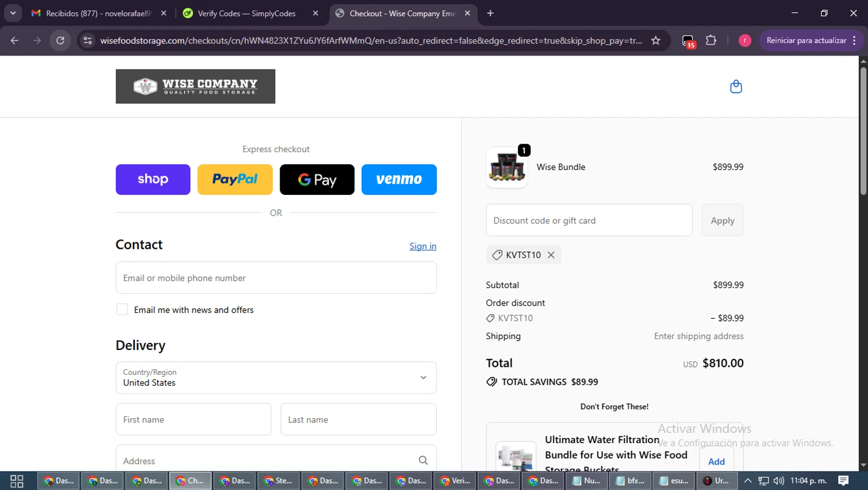Screen dimensions: 868x490
Task: Click the page vertical scrollbar thumb
Action: click(863, 131)
